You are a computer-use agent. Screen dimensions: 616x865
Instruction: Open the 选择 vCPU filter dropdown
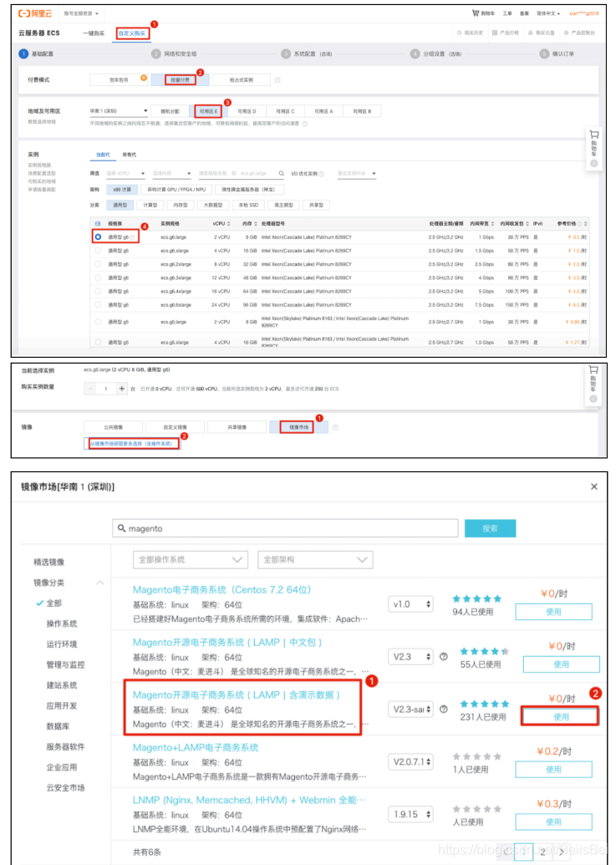pos(125,173)
